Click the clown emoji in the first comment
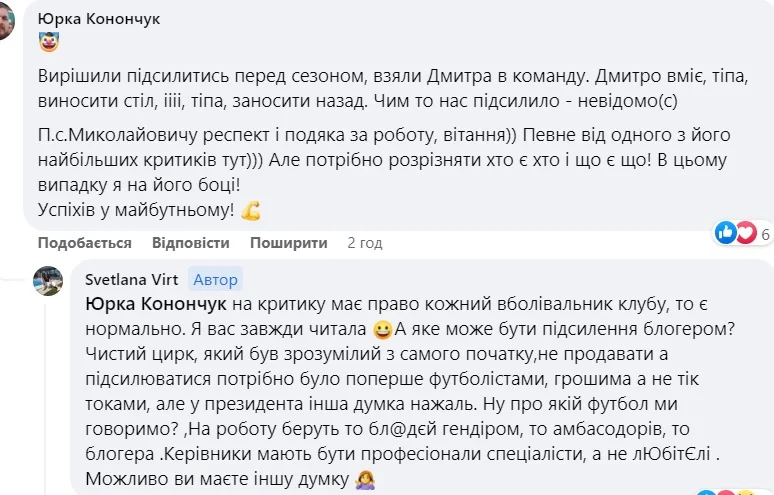The height and width of the screenshot is (495, 774). point(49,42)
